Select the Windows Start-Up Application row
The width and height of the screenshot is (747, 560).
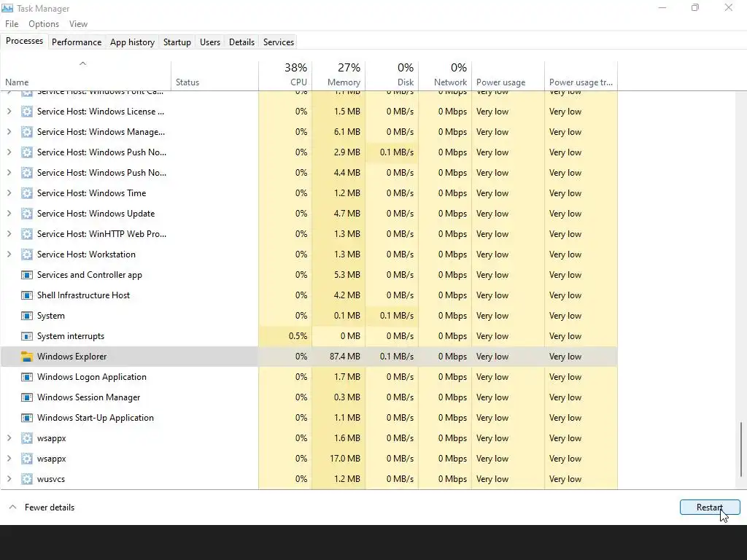(x=309, y=418)
